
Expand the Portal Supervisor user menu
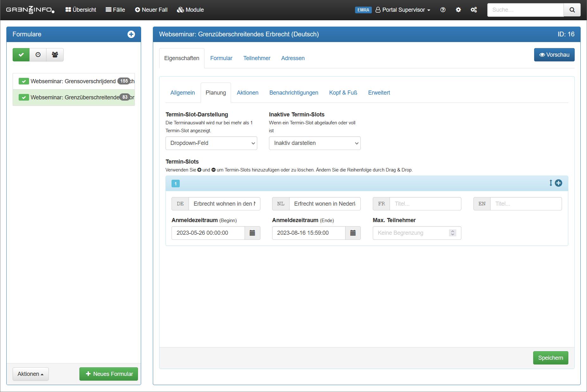coord(403,10)
